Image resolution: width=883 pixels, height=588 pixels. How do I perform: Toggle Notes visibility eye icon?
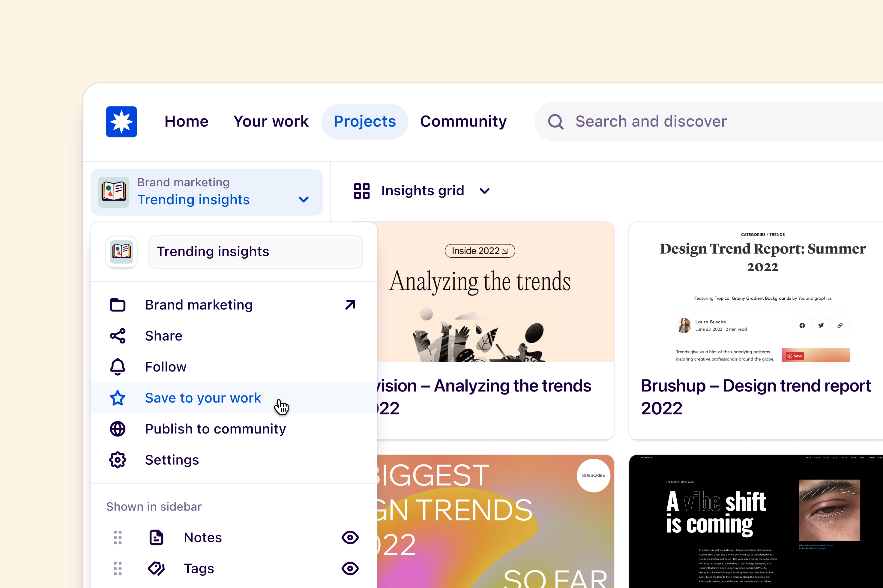tap(350, 537)
